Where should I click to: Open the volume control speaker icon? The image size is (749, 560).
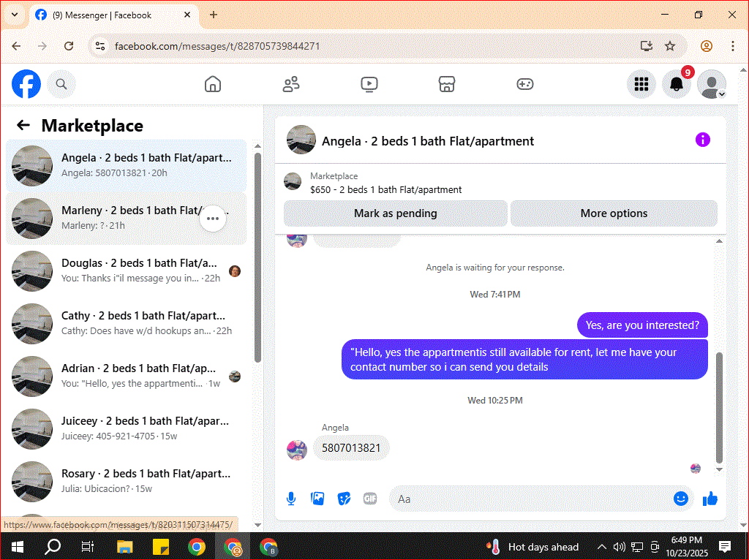point(619,547)
